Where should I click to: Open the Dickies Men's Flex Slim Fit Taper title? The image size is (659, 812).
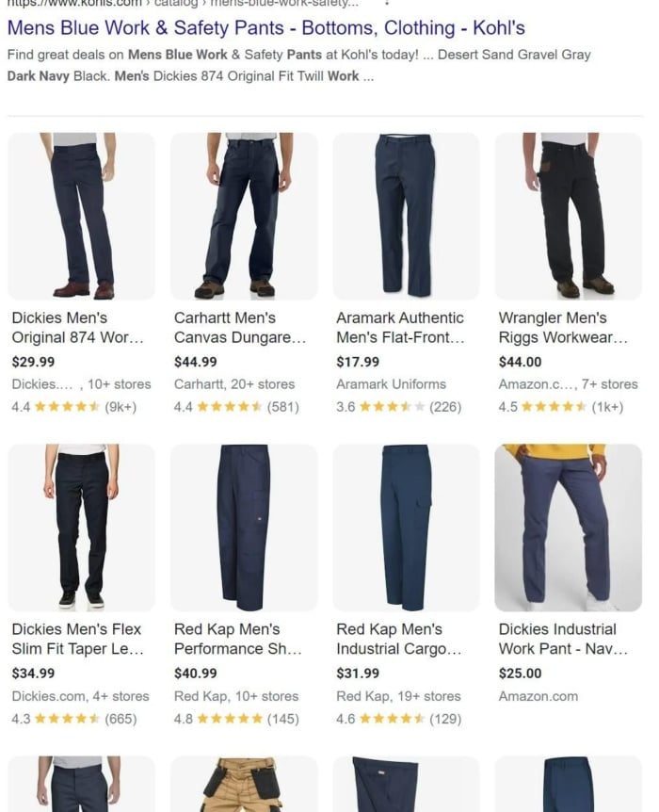(77, 639)
